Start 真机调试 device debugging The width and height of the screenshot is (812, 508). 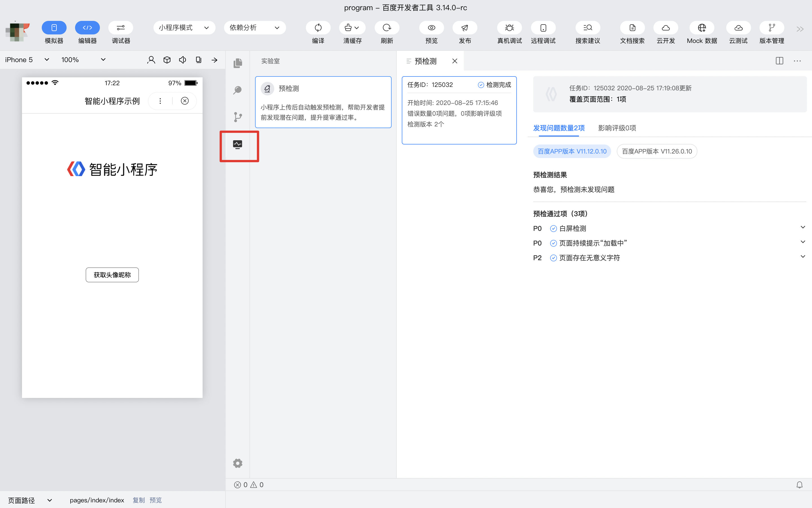tap(510, 28)
